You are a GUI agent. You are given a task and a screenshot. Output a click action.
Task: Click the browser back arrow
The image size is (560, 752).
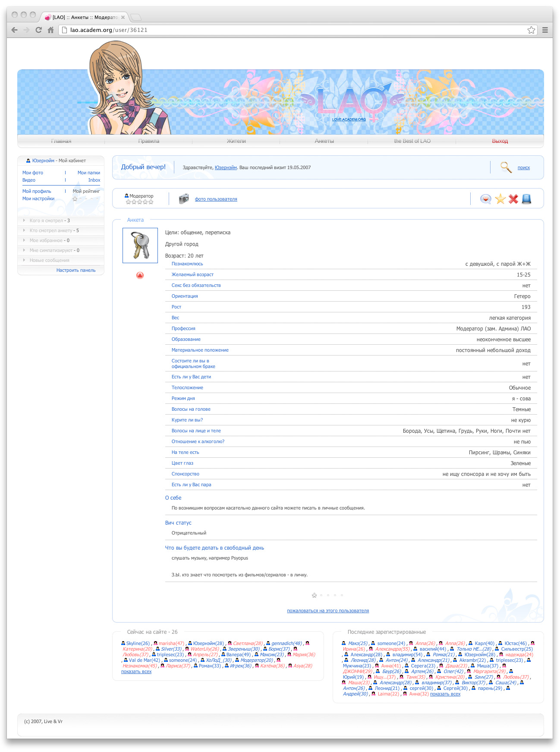coord(14,30)
